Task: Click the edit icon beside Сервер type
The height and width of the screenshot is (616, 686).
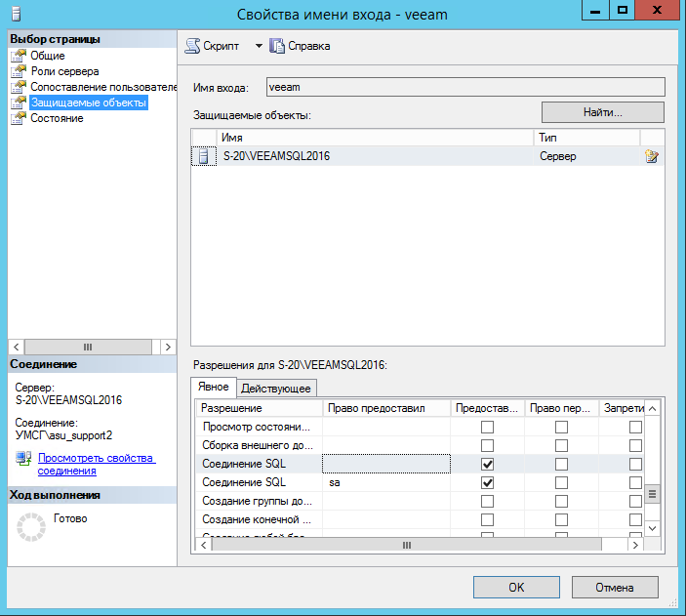Action: pyautogui.click(x=652, y=156)
